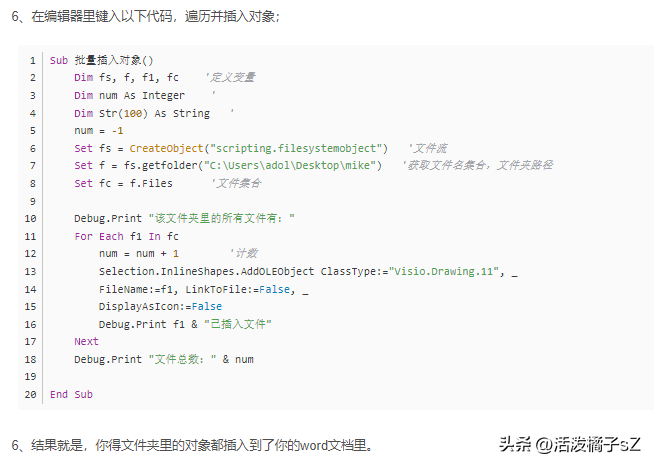This screenshot has height=466, width=654.
Task: Click the CreateObject function call
Action: coord(166,149)
